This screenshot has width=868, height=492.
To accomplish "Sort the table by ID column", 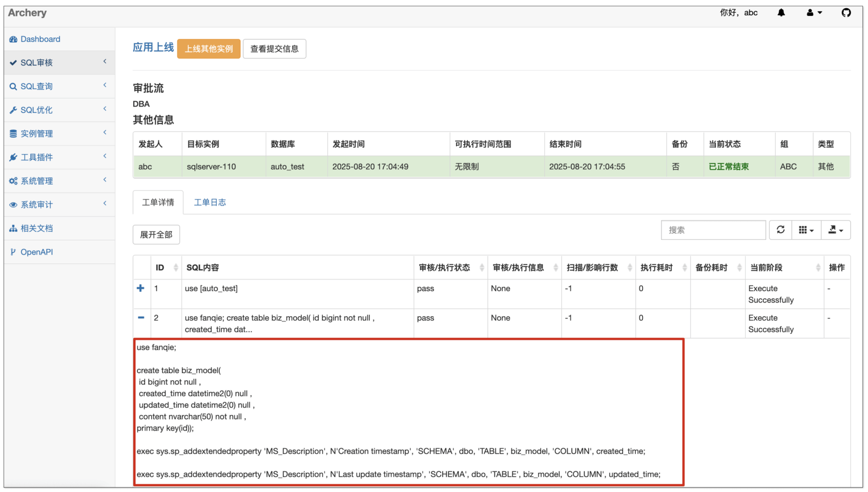I will tap(166, 268).
